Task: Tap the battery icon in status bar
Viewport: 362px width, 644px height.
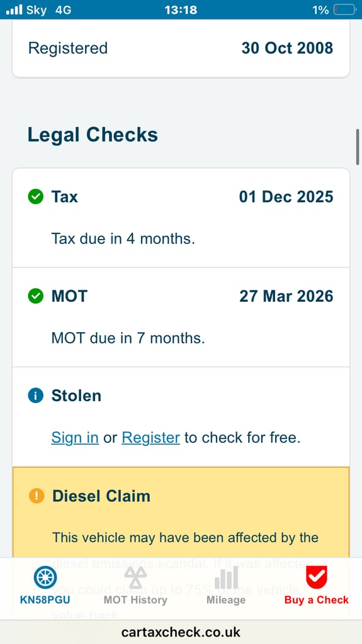Action: pos(345,9)
